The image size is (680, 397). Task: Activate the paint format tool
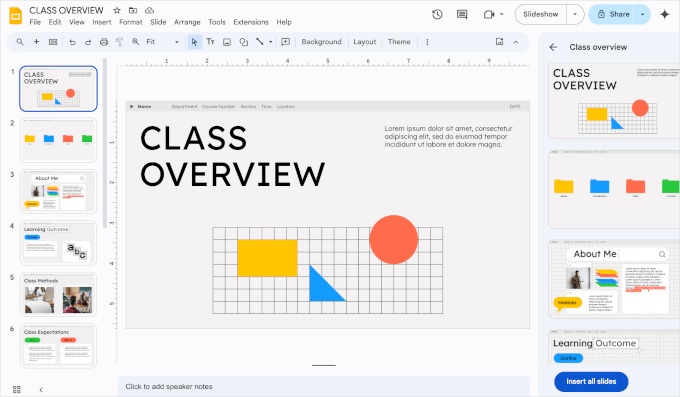pyautogui.click(x=120, y=42)
